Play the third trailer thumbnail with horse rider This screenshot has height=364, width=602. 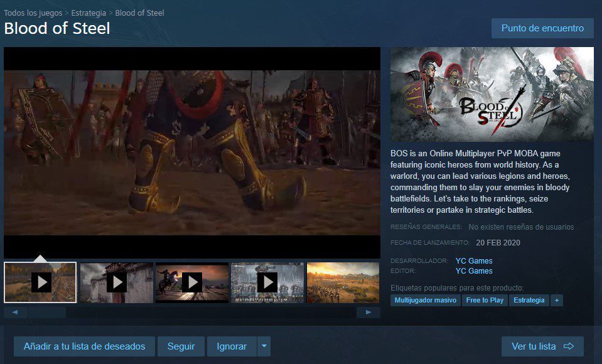click(192, 282)
